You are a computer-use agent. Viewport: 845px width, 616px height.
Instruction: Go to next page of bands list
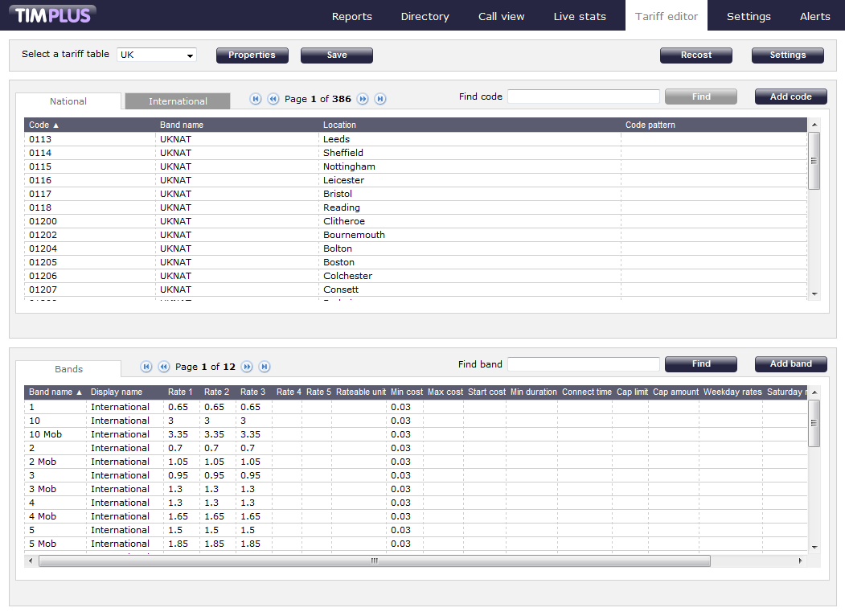point(247,367)
